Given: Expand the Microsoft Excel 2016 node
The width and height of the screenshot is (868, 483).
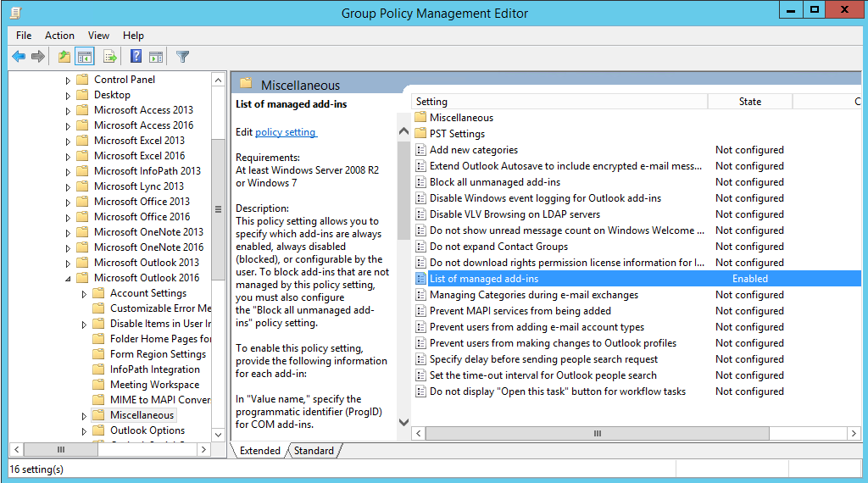Looking at the screenshot, I should tap(68, 157).
